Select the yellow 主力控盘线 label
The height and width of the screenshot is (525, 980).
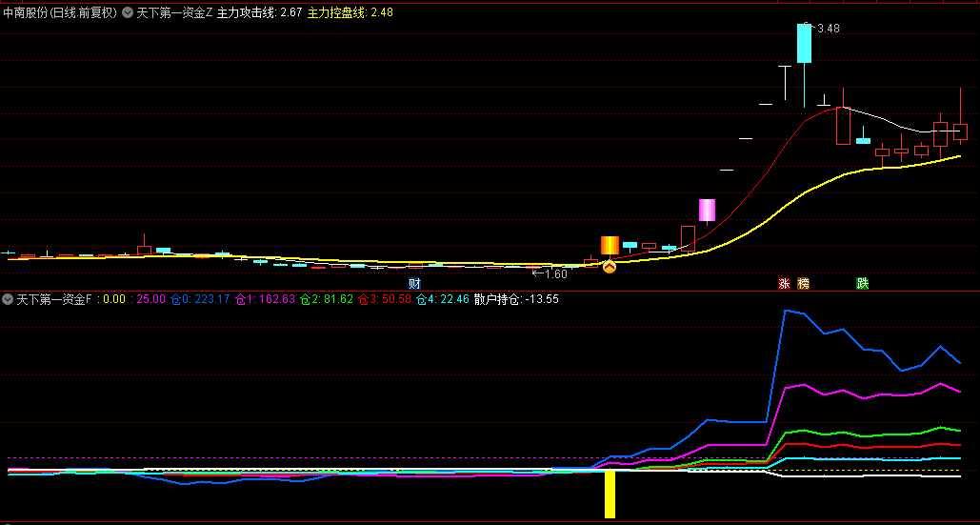tap(350, 13)
